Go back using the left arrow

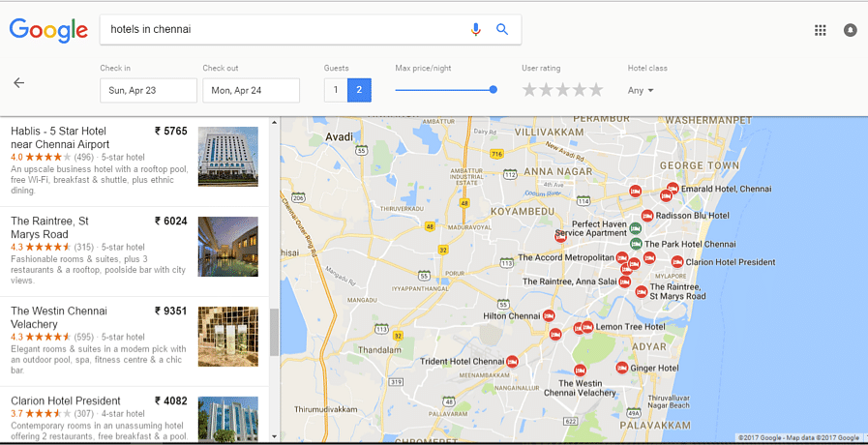click(19, 83)
